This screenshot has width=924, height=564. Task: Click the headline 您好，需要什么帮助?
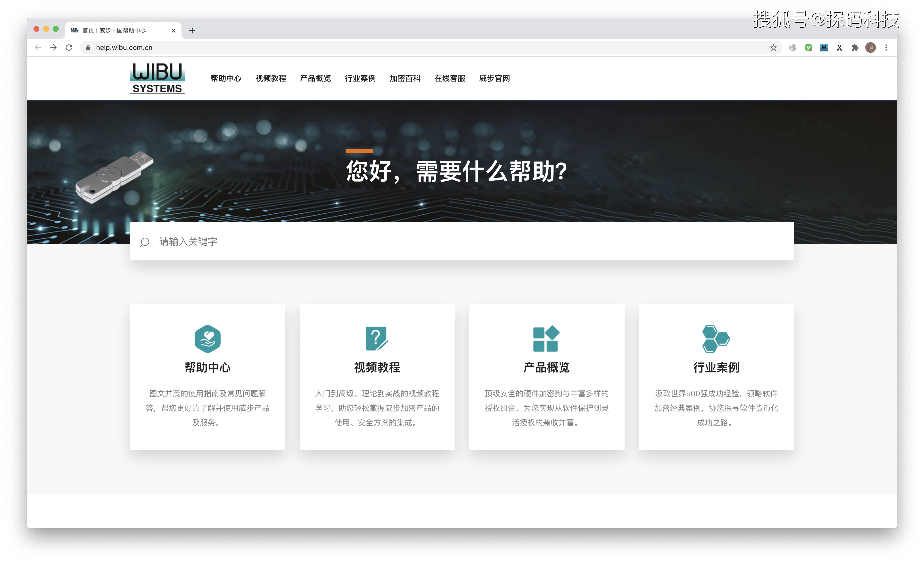456,172
